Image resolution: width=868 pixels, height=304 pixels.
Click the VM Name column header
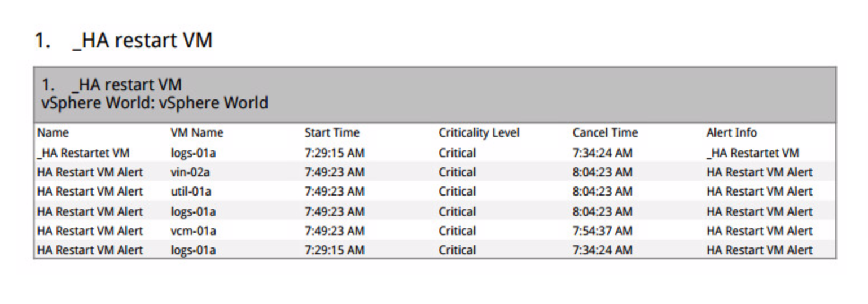coord(196,133)
